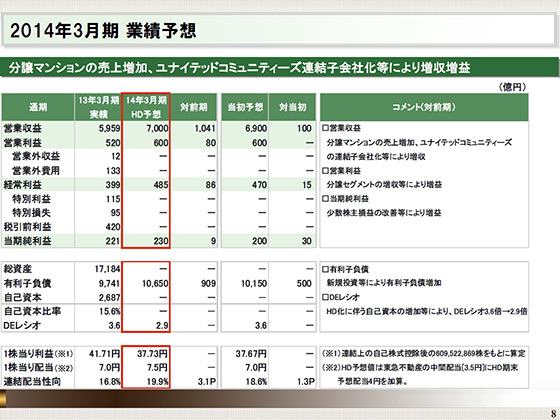The image size is (560, 420).
Task: Click the '経常利益' row label
Action: pos(22,185)
